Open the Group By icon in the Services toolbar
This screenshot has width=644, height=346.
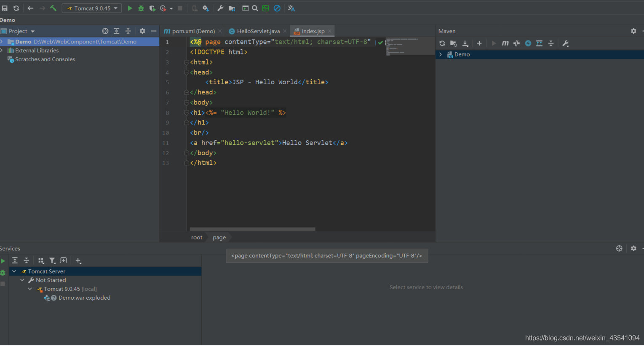click(x=41, y=261)
